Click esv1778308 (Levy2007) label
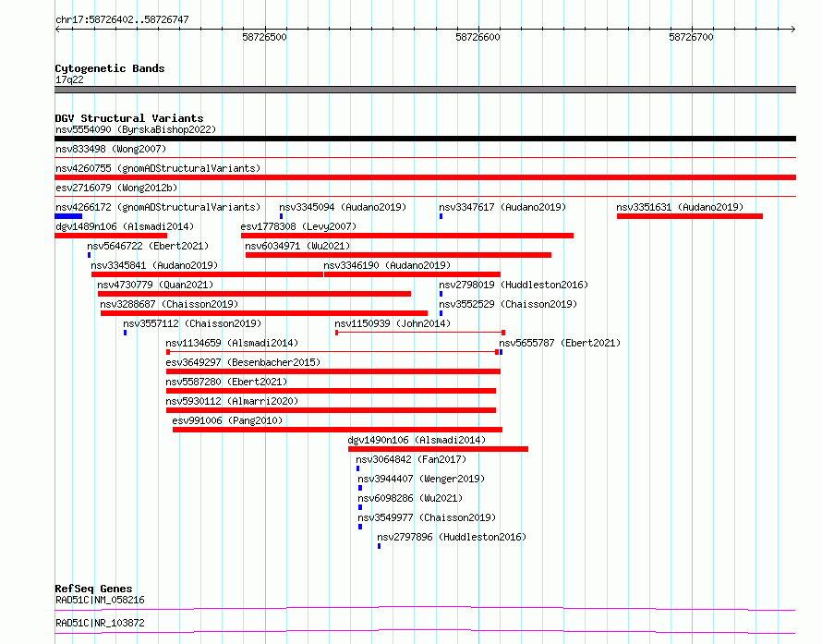Viewport: 822px width, 644px height. click(299, 226)
